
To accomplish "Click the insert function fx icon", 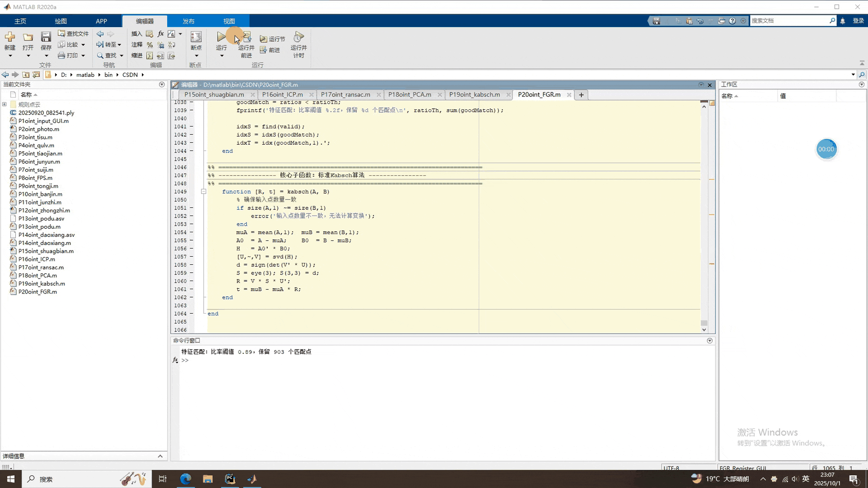I will (x=161, y=34).
